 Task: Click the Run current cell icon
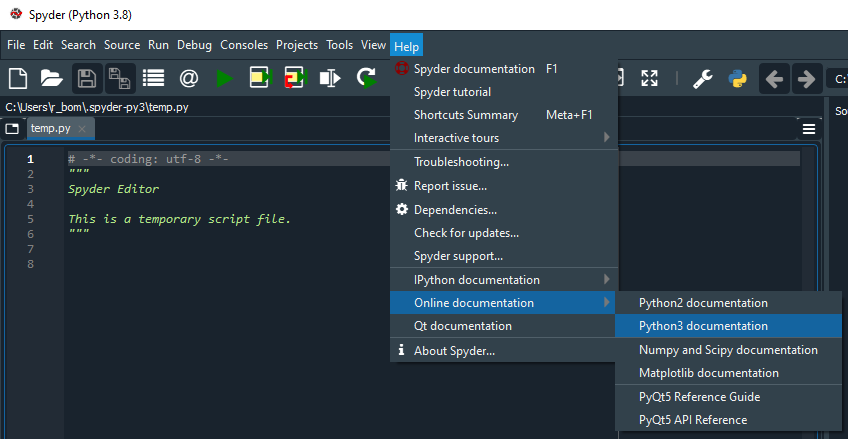[261, 79]
